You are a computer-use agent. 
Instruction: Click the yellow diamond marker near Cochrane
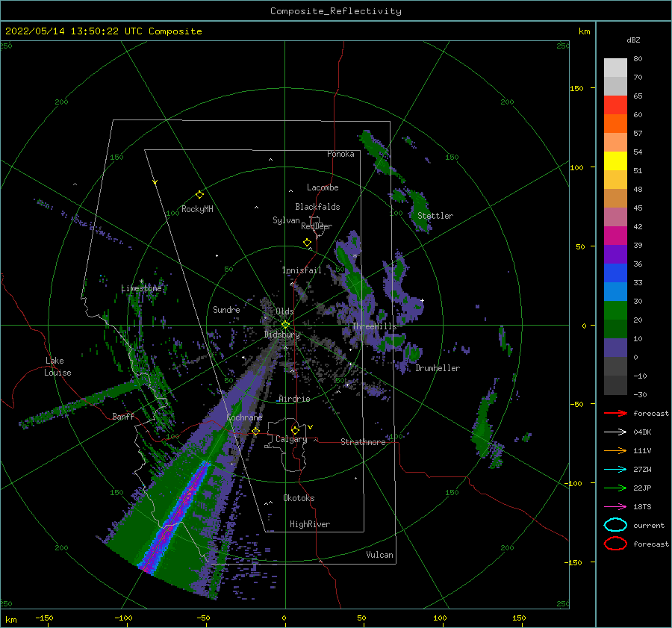(x=256, y=431)
